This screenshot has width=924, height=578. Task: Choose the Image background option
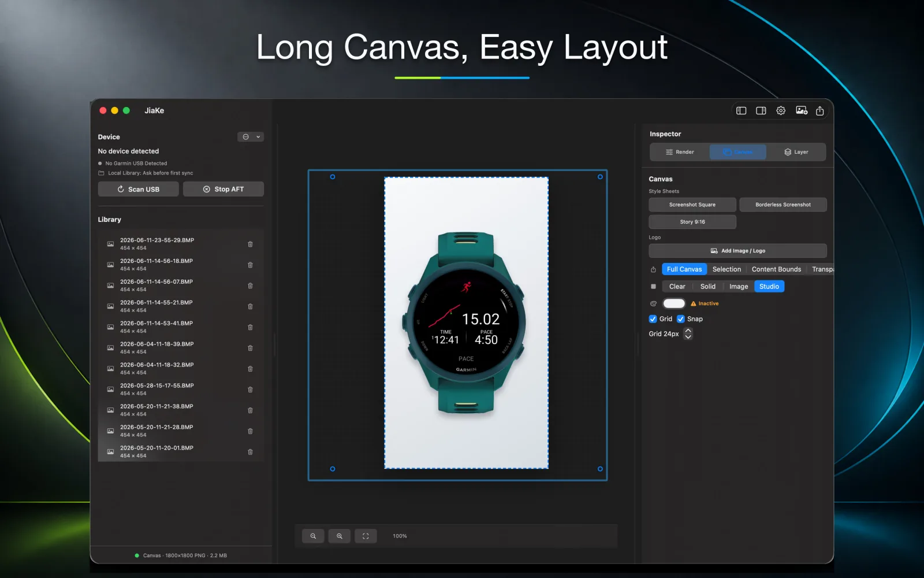coord(739,287)
